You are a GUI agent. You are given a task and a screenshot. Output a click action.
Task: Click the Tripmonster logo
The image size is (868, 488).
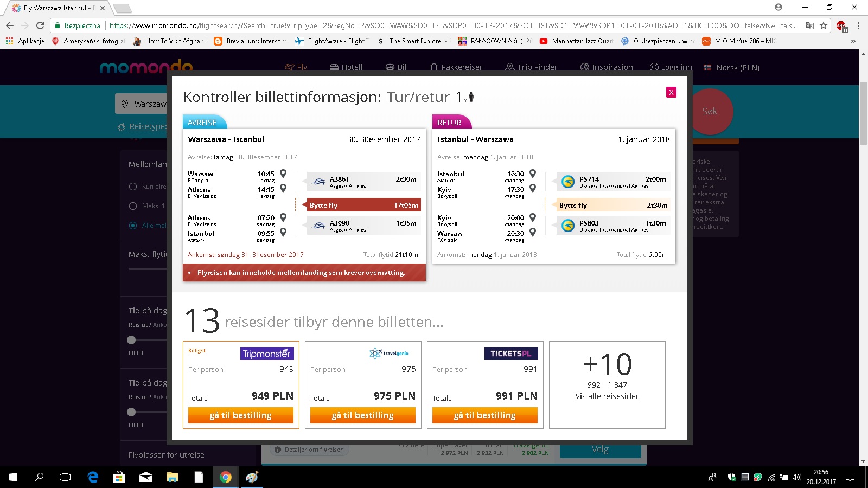click(267, 354)
